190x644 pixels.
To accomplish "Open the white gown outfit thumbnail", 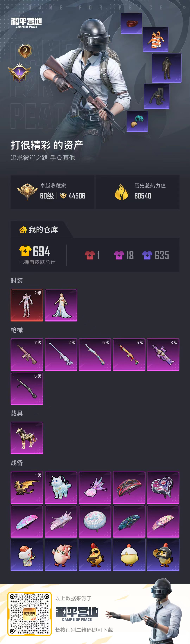I will point(61,305).
